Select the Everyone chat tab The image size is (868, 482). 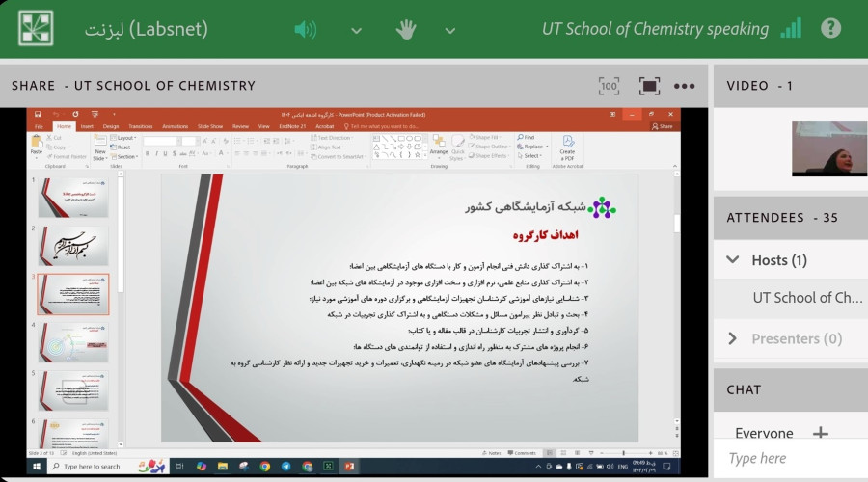(764, 433)
